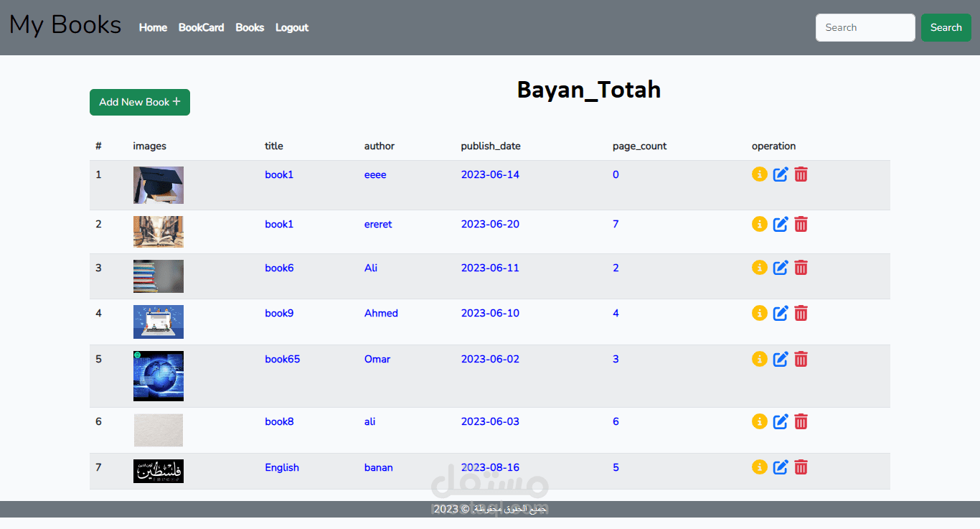Click author name eeee
This screenshot has width=980, height=529.
[x=375, y=174]
